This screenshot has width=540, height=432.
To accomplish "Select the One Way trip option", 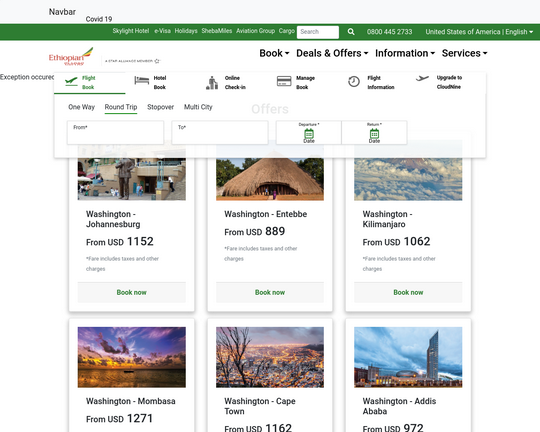I will pos(81,107).
